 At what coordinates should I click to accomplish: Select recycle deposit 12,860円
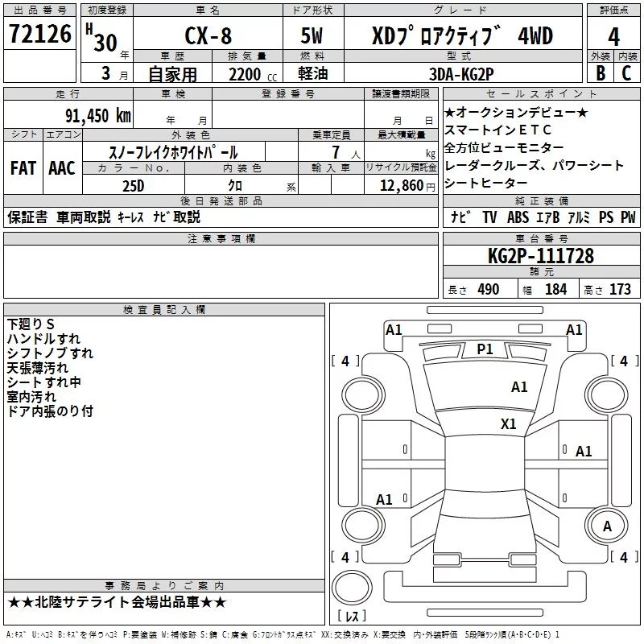(x=407, y=186)
